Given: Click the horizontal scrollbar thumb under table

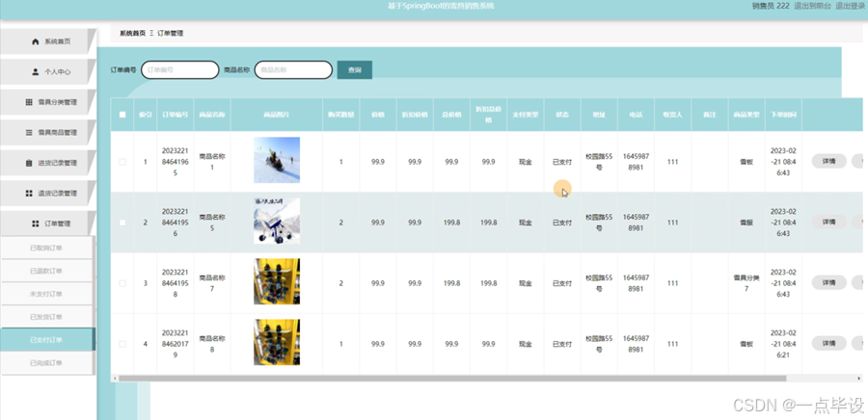Looking at the screenshot, I should [452, 379].
